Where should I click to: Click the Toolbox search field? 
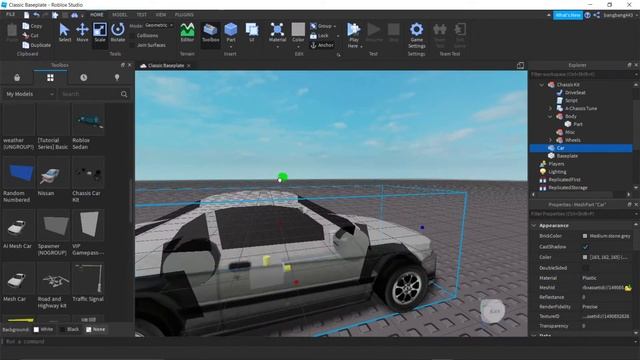pos(90,94)
